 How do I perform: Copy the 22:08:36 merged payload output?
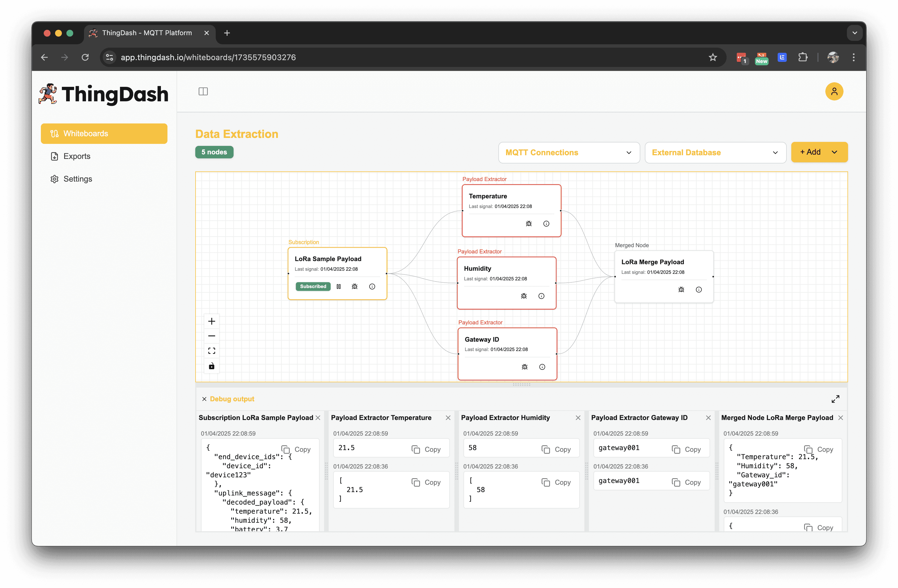coord(818,528)
